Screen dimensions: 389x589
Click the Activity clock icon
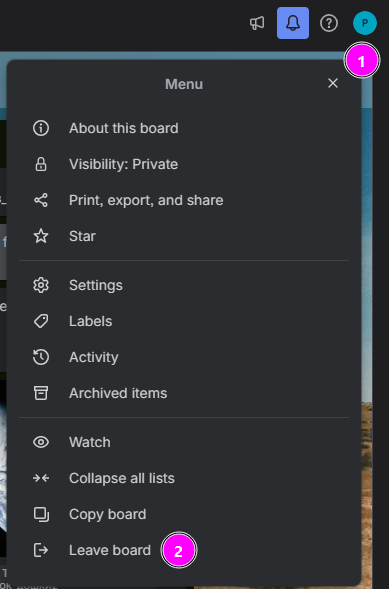pos(41,357)
